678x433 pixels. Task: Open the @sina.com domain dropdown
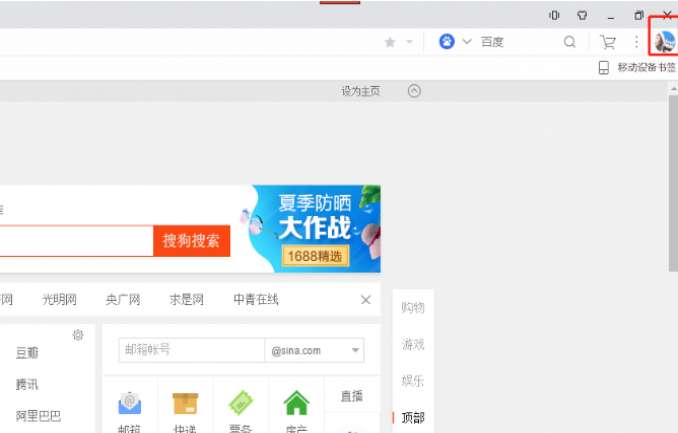click(314, 350)
